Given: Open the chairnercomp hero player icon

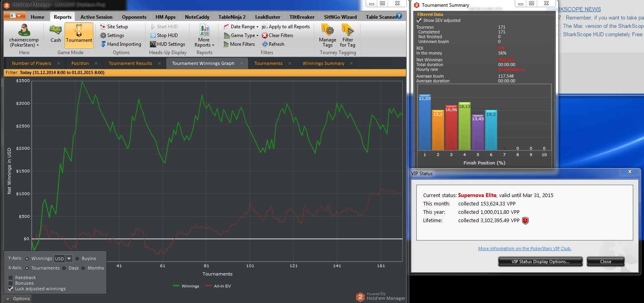Looking at the screenshot, I should (24, 30).
